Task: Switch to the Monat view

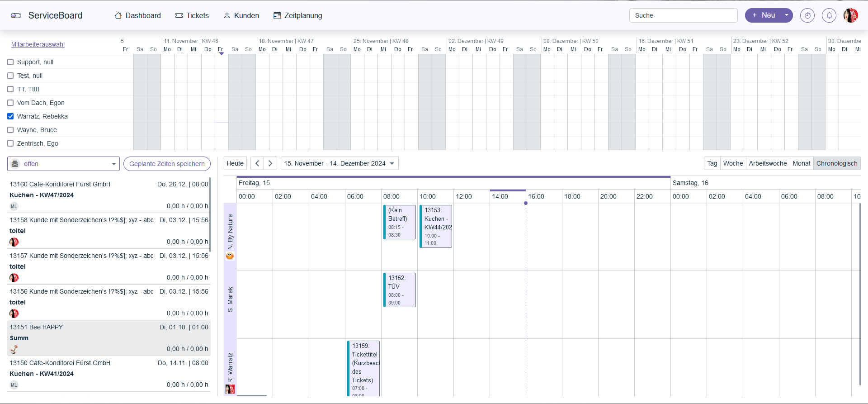Action: pos(802,163)
